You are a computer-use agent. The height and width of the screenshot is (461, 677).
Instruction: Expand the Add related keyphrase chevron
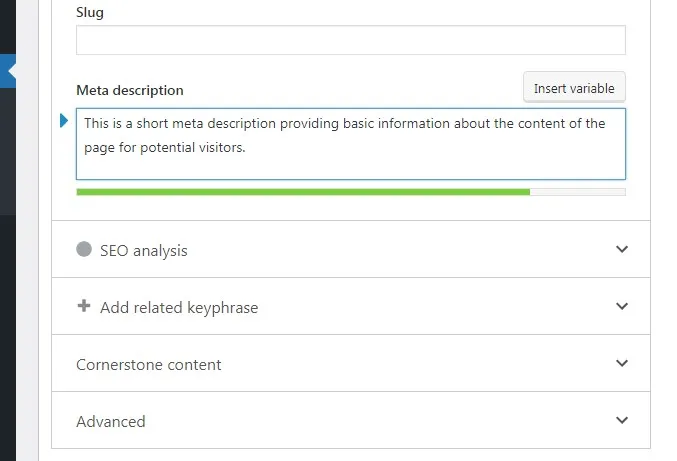(x=622, y=306)
